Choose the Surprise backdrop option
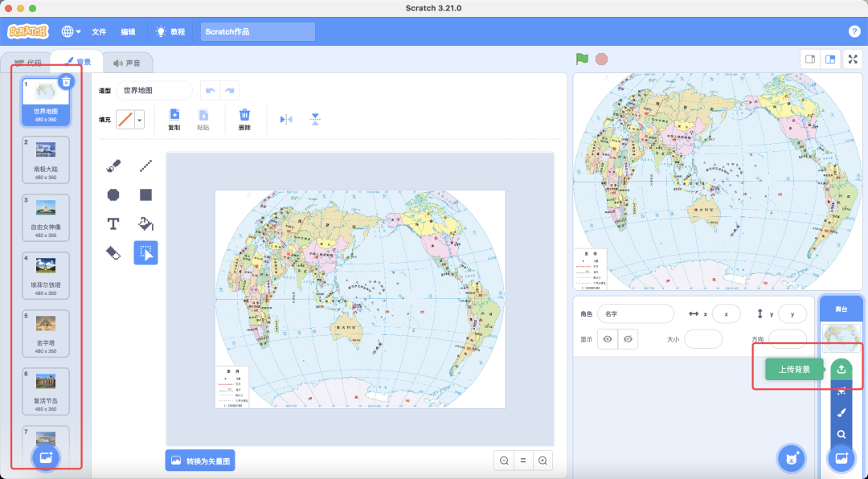Viewport: 868px width, 479px height. [841, 391]
